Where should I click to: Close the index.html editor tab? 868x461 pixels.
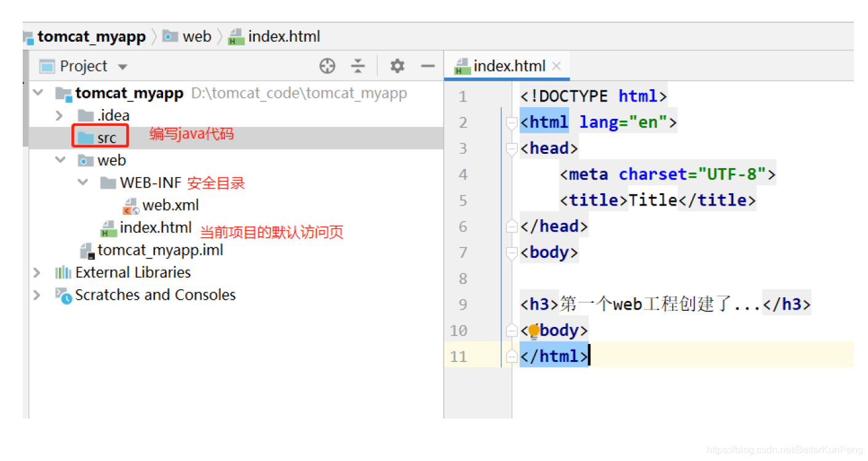coord(557,66)
